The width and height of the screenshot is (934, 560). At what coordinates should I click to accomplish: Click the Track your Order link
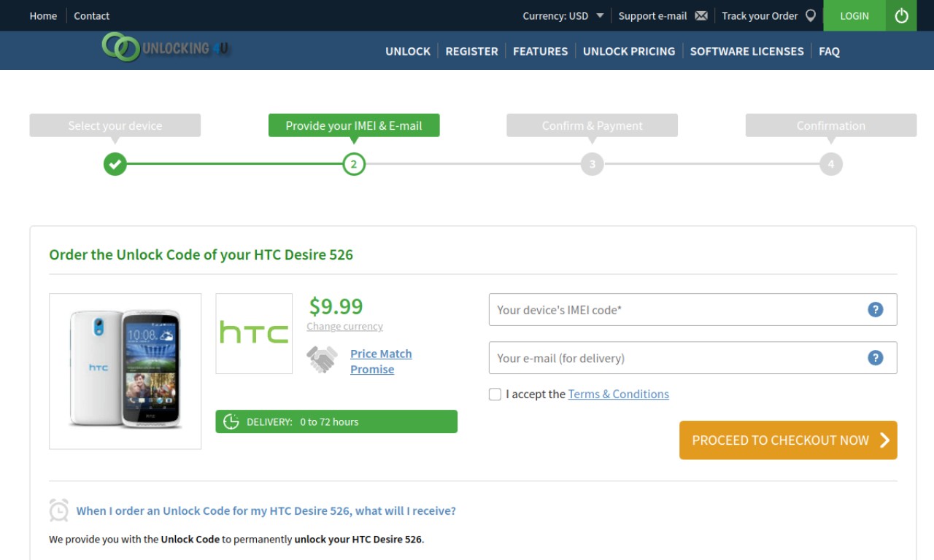[x=760, y=15]
